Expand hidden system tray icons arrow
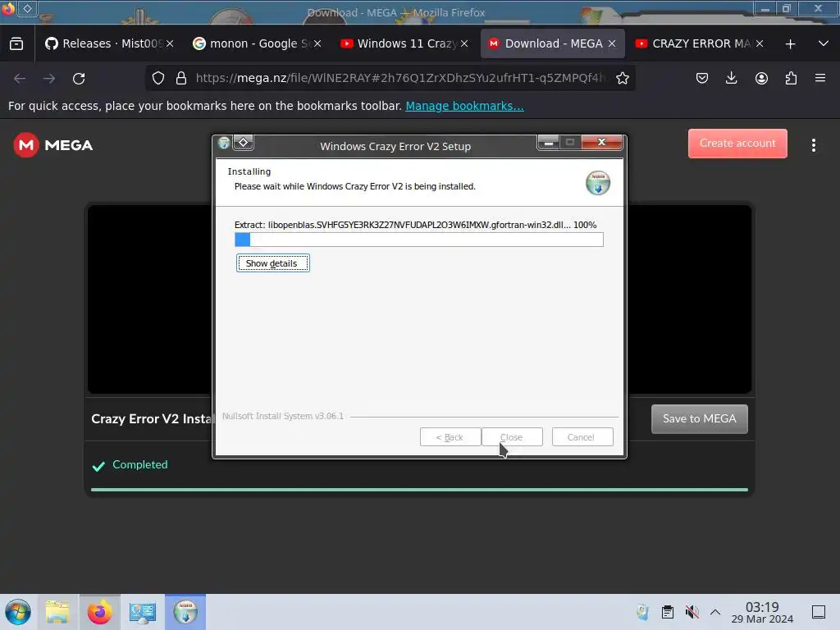The image size is (840, 630). coord(715,612)
